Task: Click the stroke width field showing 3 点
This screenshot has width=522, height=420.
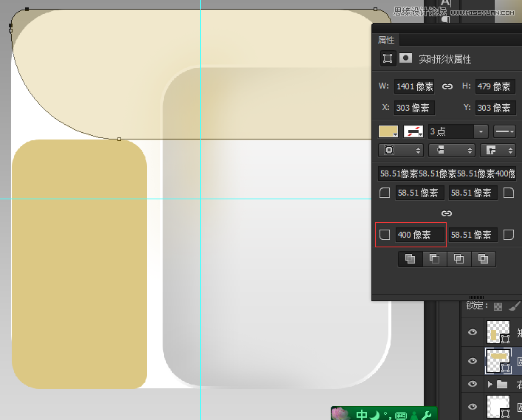Action: click(x=451, y=131)
